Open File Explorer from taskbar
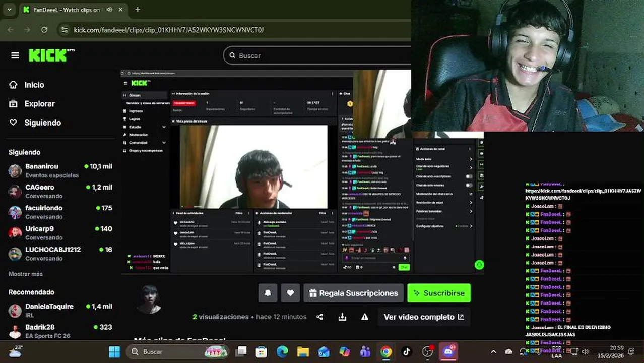644x363 pixels. [x=303, y=351]
